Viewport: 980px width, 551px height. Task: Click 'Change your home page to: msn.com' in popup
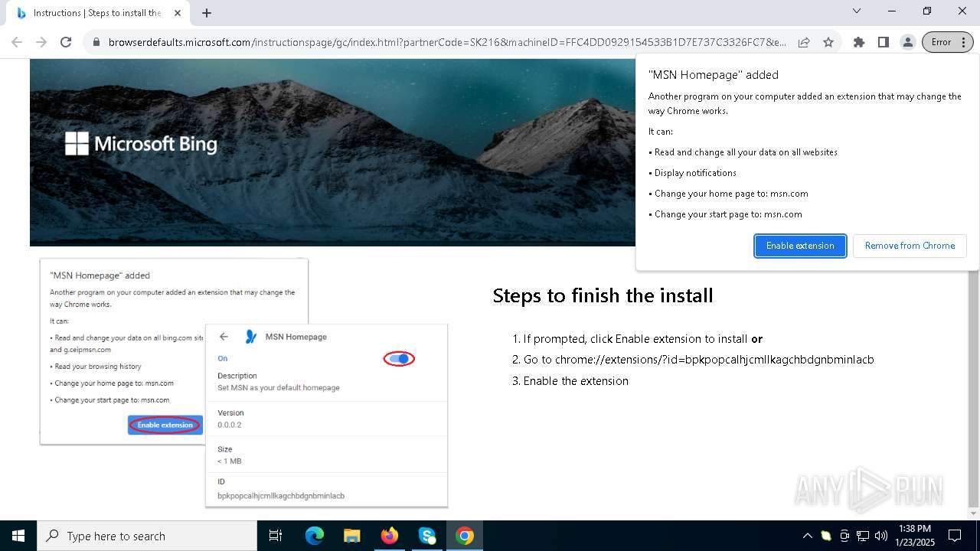coord(731,194)
